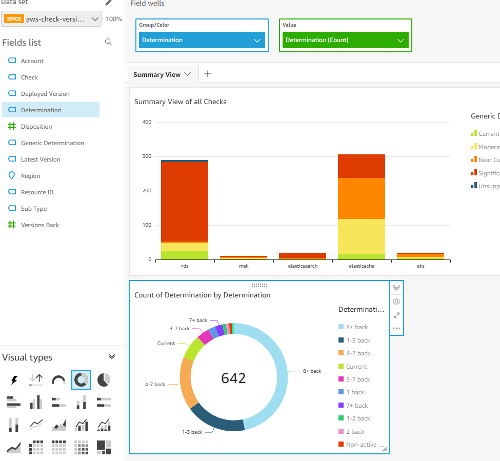This screenshot has width=500, height=461.
Task: Choose the Vertical stacked bar chart type
Action: coord(81,402)
